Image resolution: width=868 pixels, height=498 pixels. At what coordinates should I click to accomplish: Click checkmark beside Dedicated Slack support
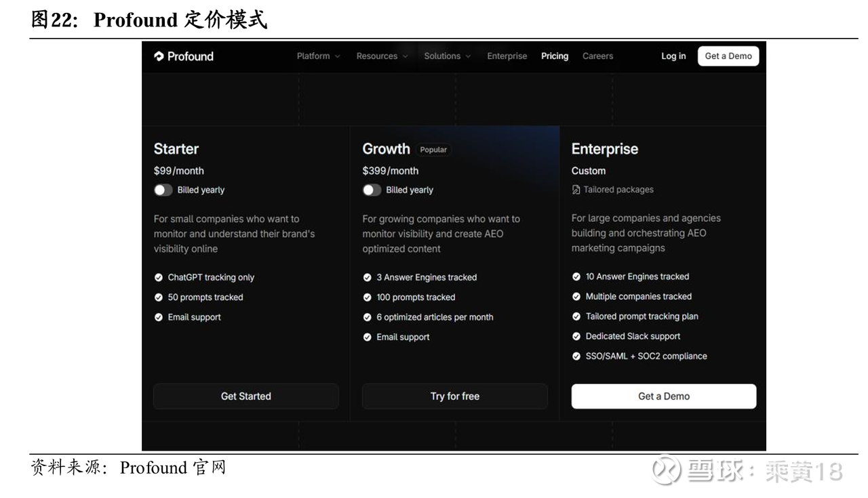coord(576,336)
